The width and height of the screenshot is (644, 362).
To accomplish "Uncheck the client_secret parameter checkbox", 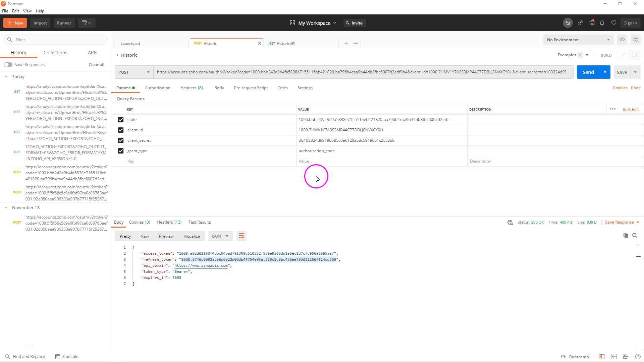I will point(121,140).
